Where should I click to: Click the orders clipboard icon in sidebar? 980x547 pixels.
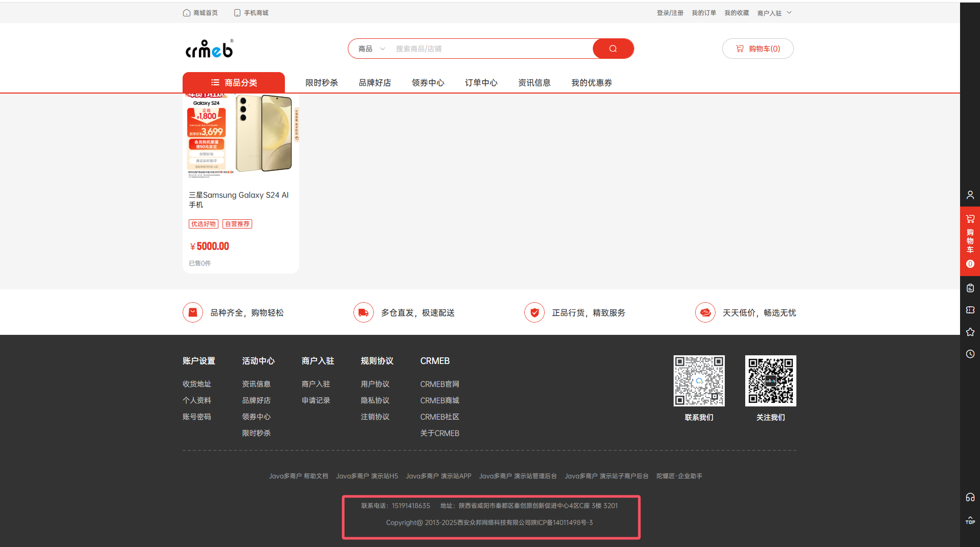pyautogui.click(x=970, y=288)
